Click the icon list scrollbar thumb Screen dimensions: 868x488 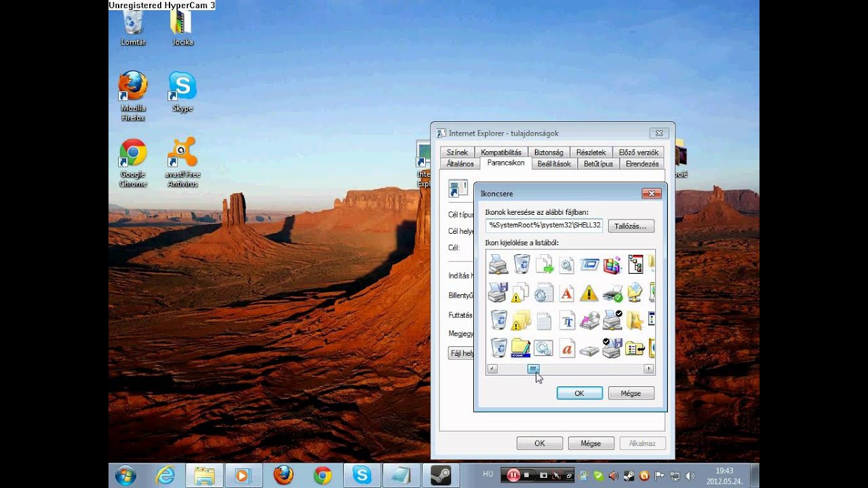(533, 369)
